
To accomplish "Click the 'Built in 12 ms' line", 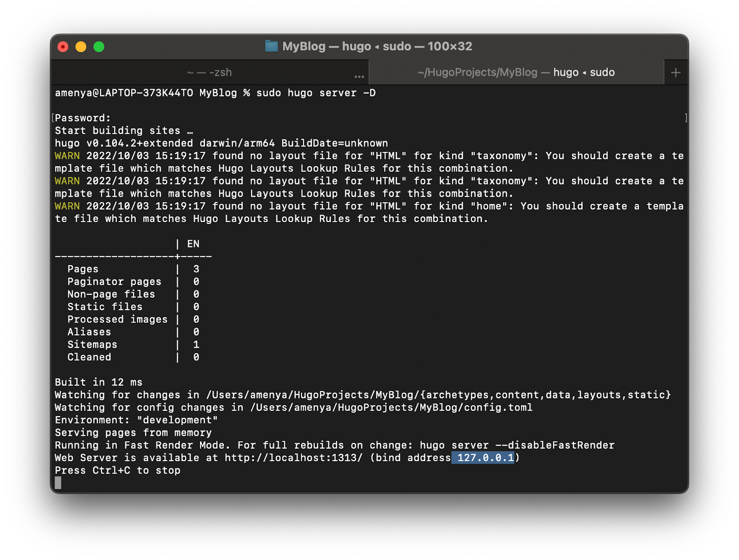I will point(98,382).
